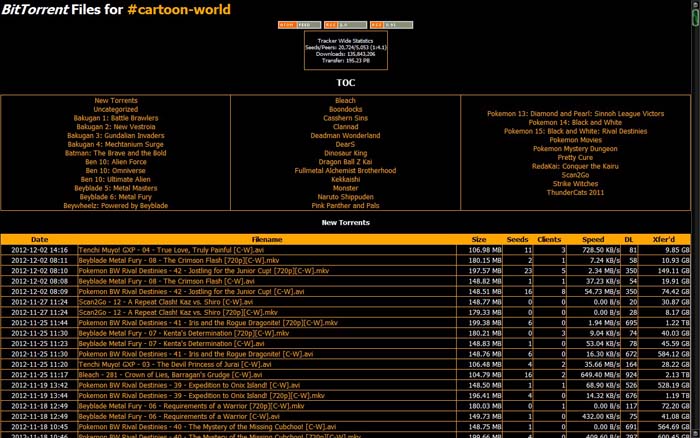
Task: Download Beyblade Metal Fury 06 720p mkv
Action: tap(192, 406)
